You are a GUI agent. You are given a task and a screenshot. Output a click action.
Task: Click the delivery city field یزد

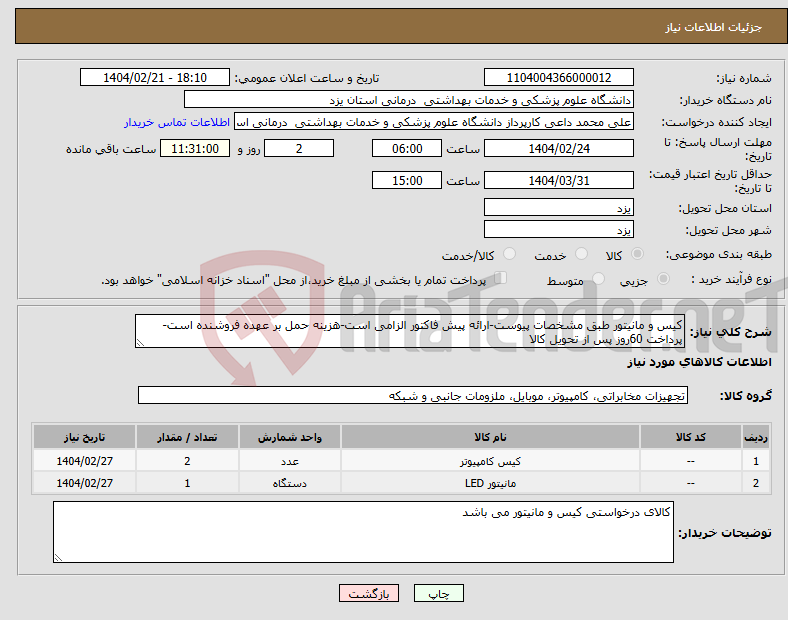coord(558,230)
